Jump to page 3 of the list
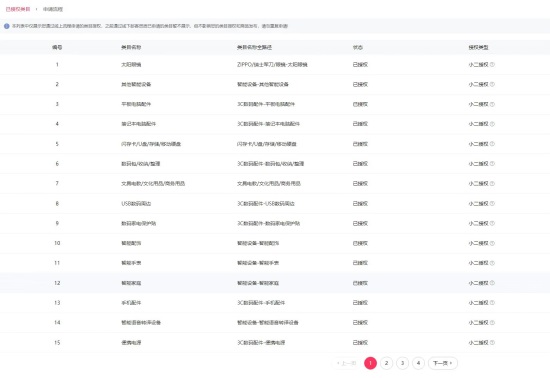550x378 pixels. [x=402, y=363]
